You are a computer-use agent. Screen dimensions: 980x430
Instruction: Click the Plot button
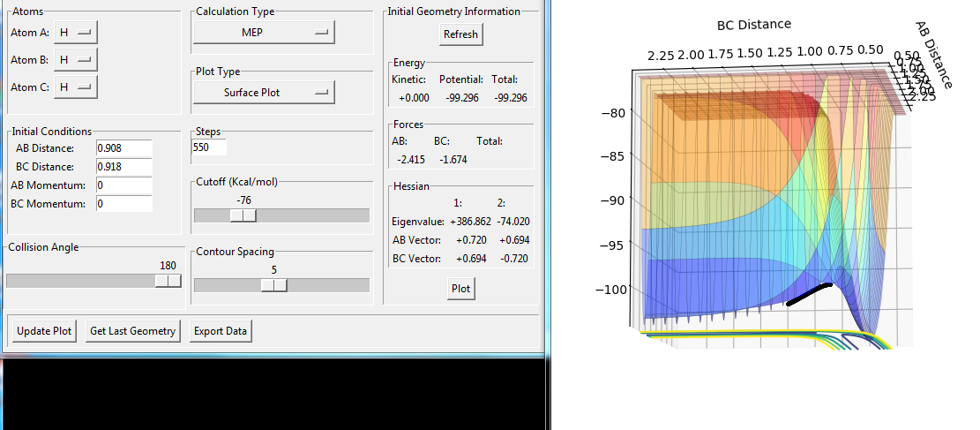point(460,290)
